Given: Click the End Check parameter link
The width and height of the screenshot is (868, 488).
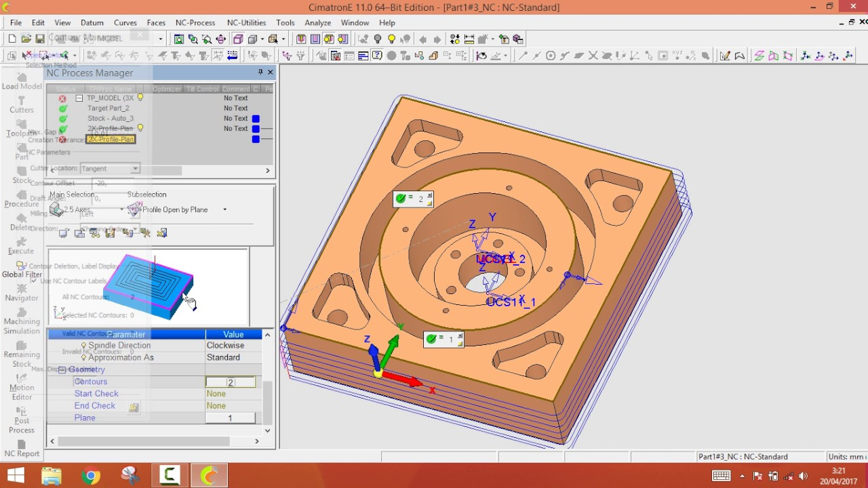Looking at the screenshot, I should click(95, 406).
